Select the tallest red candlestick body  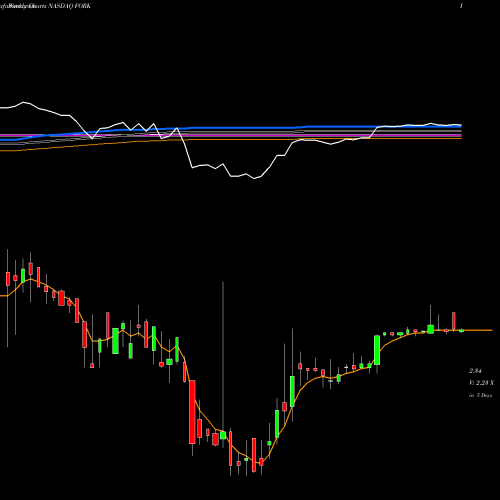(x=192, y=412)
